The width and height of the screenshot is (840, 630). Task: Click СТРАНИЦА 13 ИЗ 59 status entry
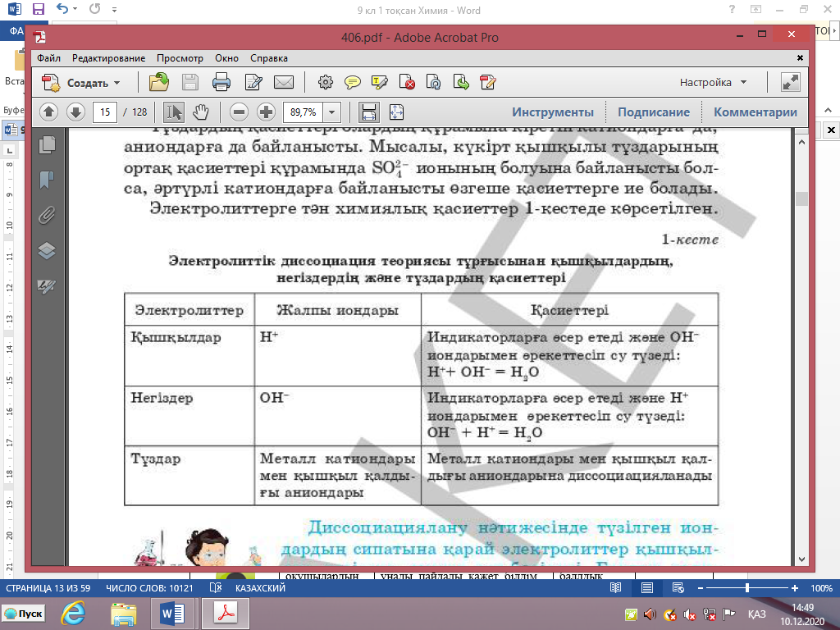48,587
